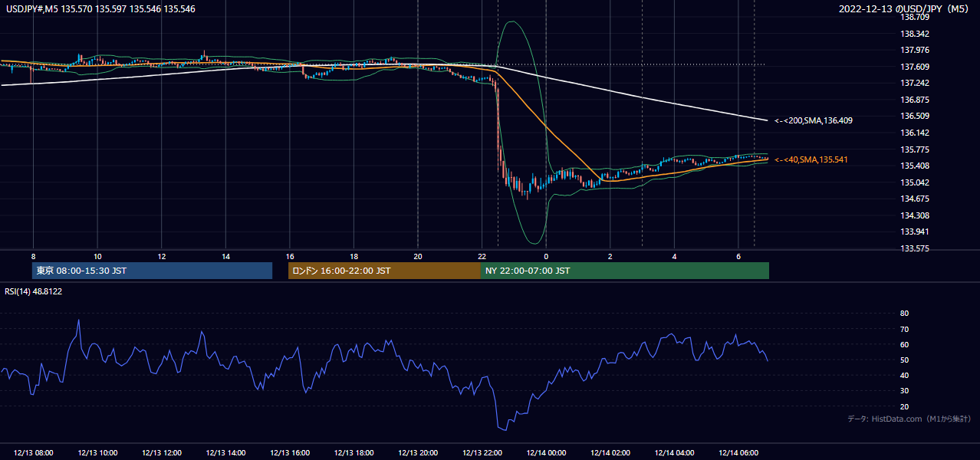Click the 12/13 16:00 date axis label
The width and height of the screenshot is (980, 460).
289,453
